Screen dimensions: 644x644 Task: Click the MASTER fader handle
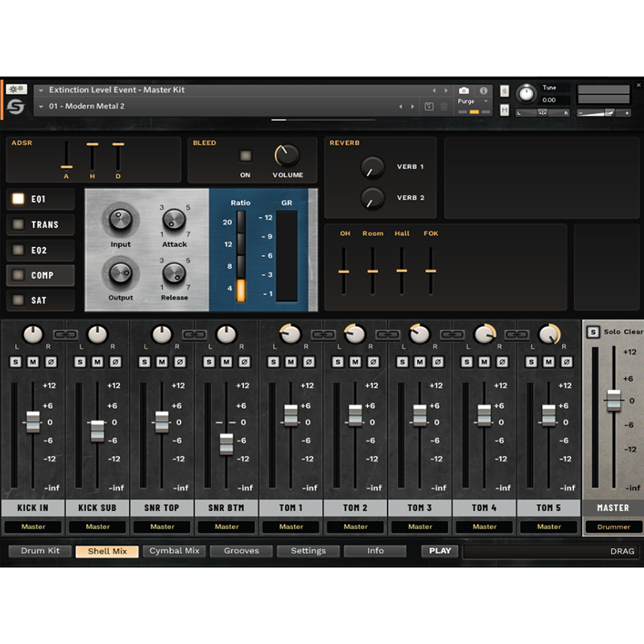pyautogui.click(x=614, y=400)
